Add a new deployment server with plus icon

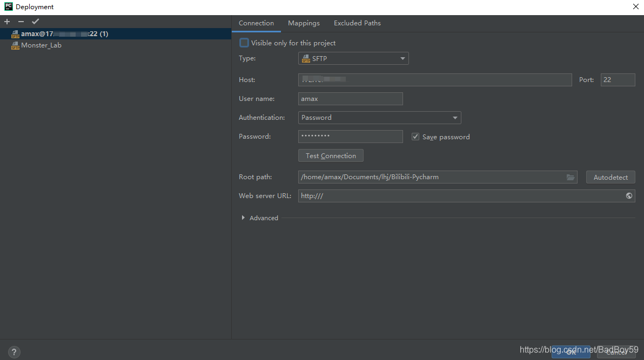pos(7,22)
